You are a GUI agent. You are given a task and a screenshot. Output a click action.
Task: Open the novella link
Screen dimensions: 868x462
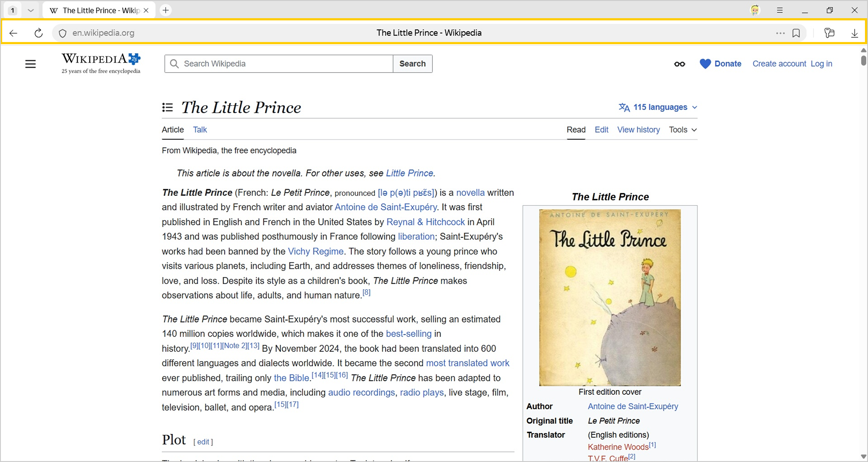[470, 193]
